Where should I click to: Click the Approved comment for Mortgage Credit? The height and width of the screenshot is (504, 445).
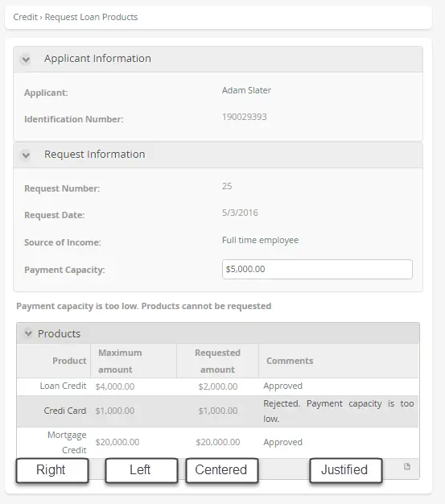282,442
